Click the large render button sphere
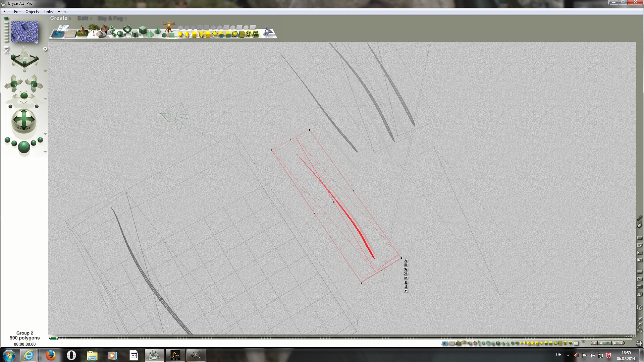The height and width of the screenshot is (362, 644). (24, 147)
